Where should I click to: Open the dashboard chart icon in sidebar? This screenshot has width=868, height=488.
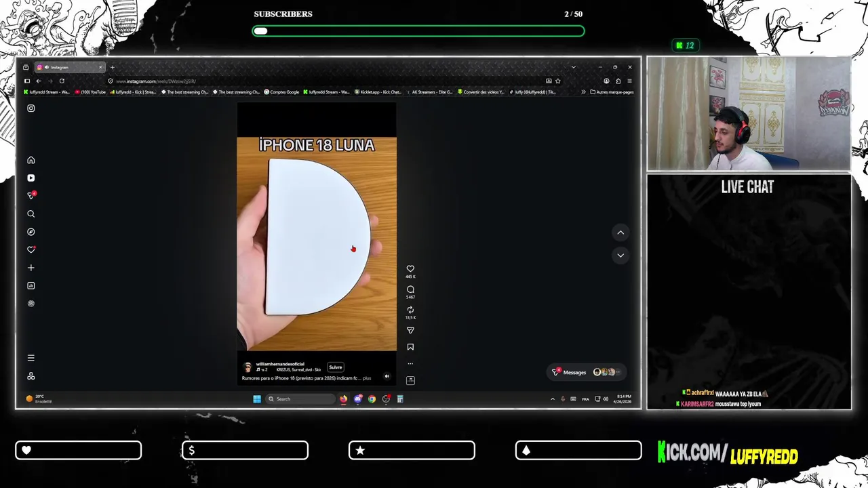31,285
